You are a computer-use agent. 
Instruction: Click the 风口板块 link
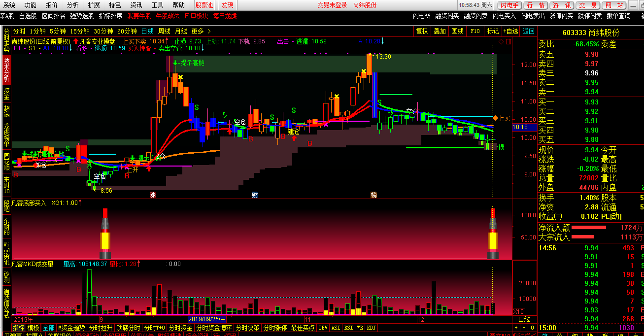click(x=197, y=16)
